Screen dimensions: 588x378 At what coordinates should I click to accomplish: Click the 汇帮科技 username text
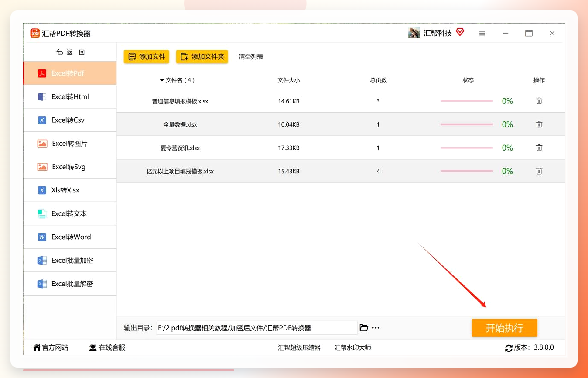click(438, 33)
